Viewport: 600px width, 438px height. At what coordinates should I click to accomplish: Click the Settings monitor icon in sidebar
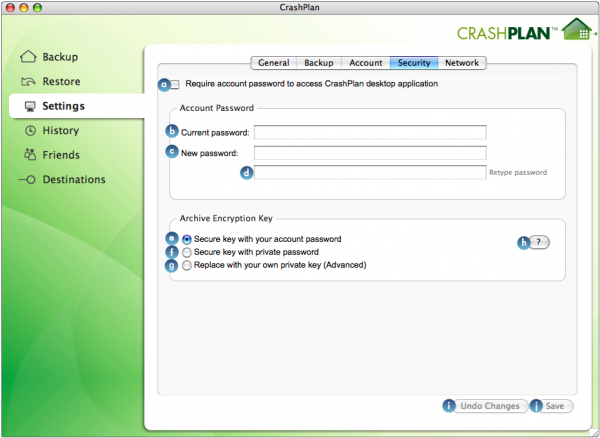point(30,106)
